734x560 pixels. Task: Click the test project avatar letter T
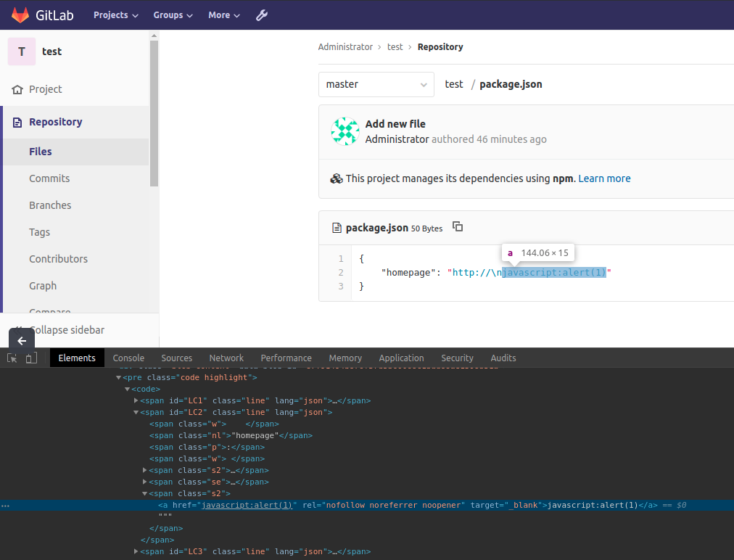pos(22,52)
